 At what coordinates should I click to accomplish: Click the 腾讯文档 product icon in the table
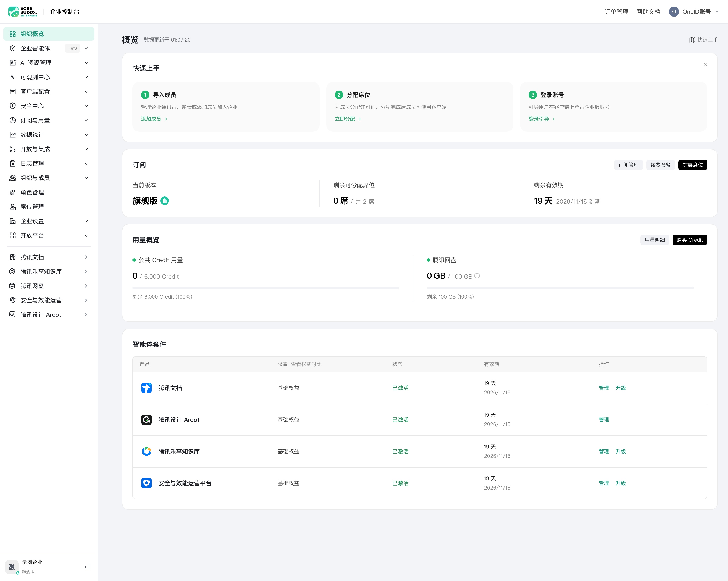(x=146, y=388)
